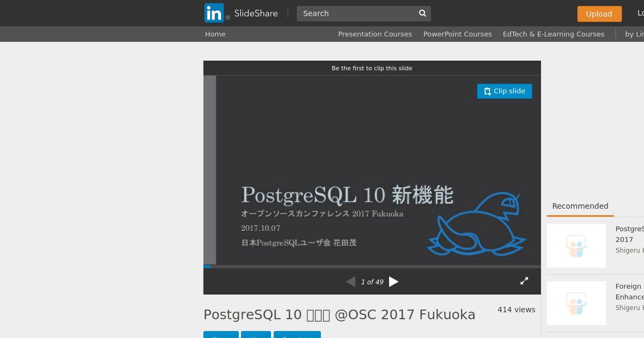Click the slide progress bar

tap(372, 267)
